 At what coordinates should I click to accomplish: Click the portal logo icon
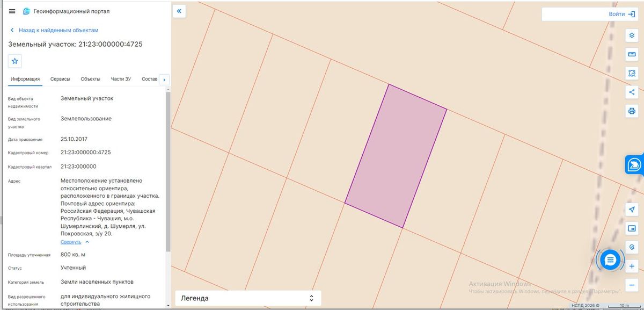(x=26, y=11)
